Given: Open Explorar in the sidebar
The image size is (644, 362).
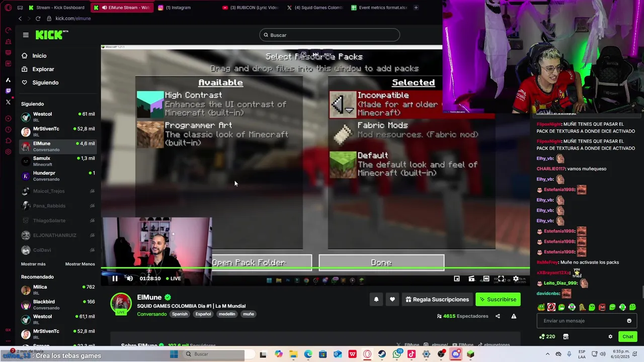Looking at the screenshot, I should click(43, 69).
